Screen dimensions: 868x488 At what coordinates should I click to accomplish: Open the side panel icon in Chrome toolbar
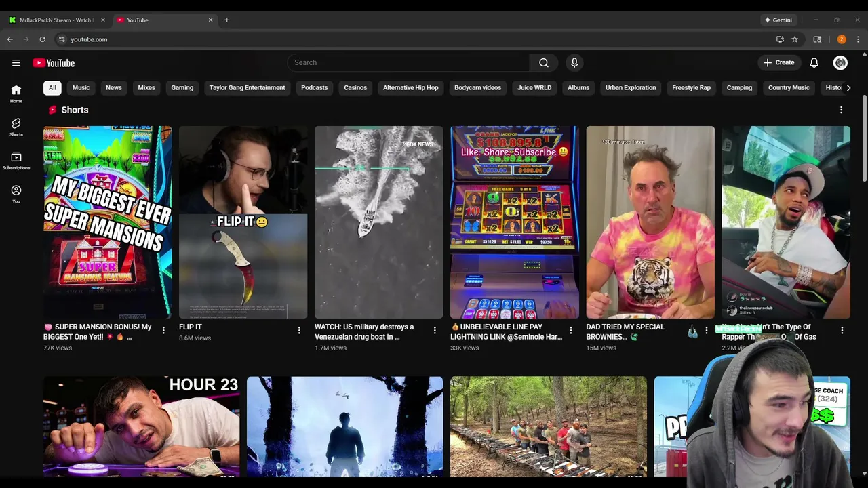(817, 39)
